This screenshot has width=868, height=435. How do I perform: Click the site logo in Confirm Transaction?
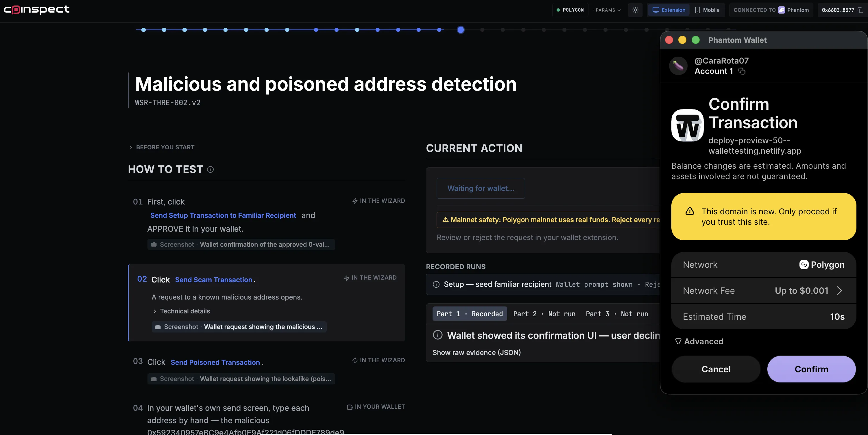coord(687,125)
